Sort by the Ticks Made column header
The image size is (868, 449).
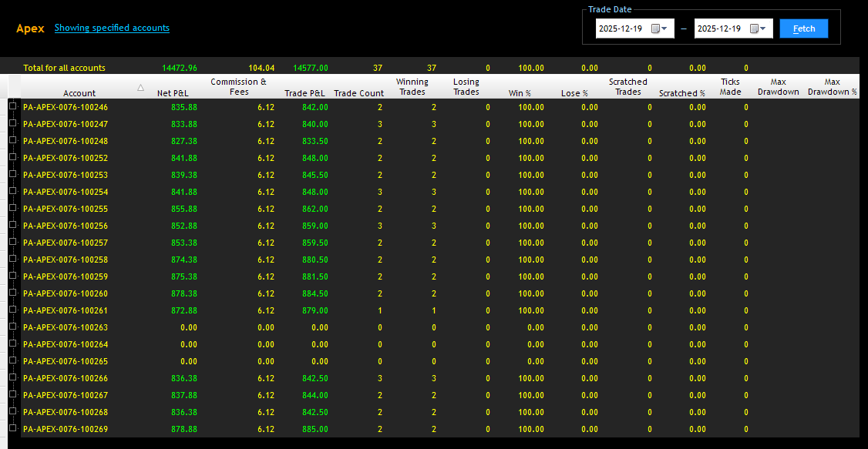(x=730, y=87)
